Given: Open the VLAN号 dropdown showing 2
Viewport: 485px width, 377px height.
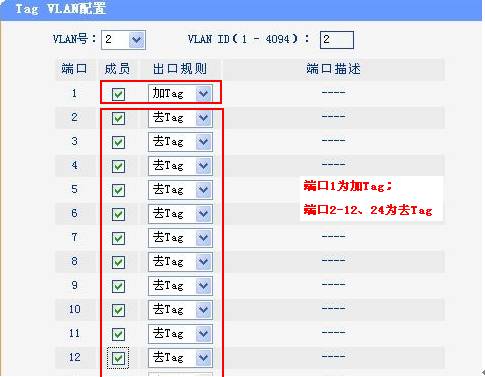Looking at the screenshot, I should (x=123, y=40).
